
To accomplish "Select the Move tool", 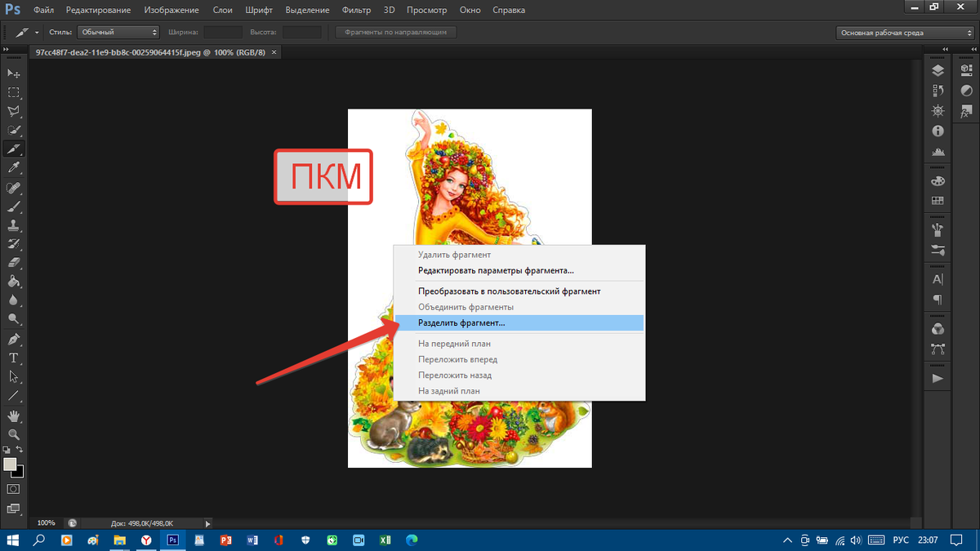I will 14,74.
